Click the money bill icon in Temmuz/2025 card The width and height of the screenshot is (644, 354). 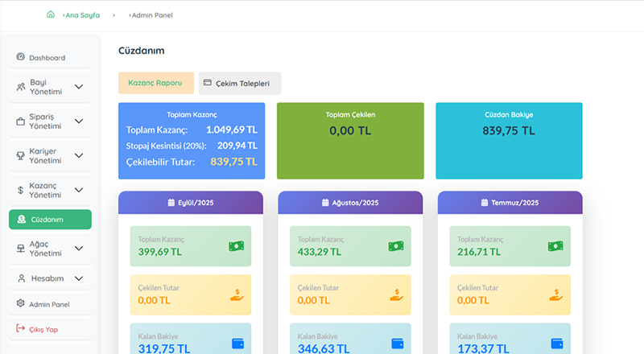[x=555, y=246]
